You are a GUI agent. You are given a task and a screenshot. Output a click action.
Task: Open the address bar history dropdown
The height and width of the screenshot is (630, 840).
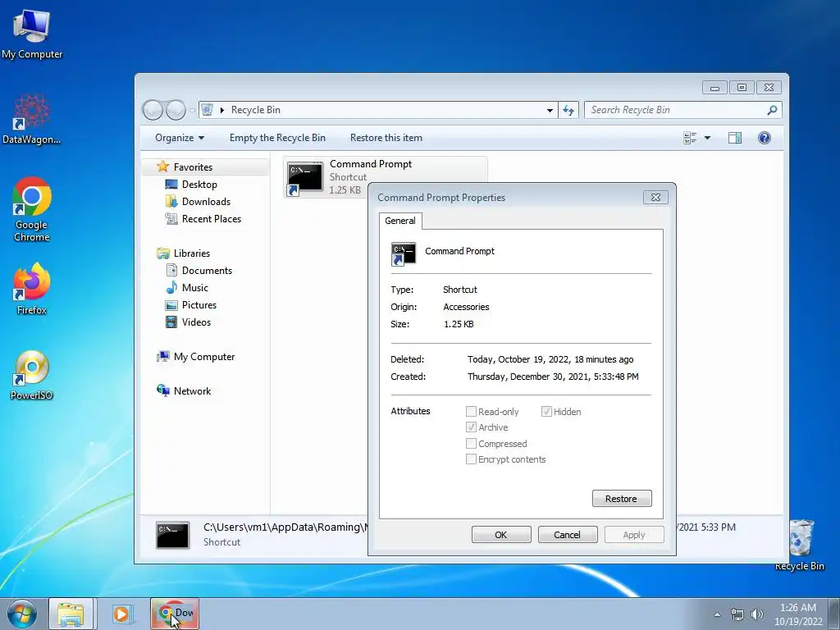(x=550, y=110)
